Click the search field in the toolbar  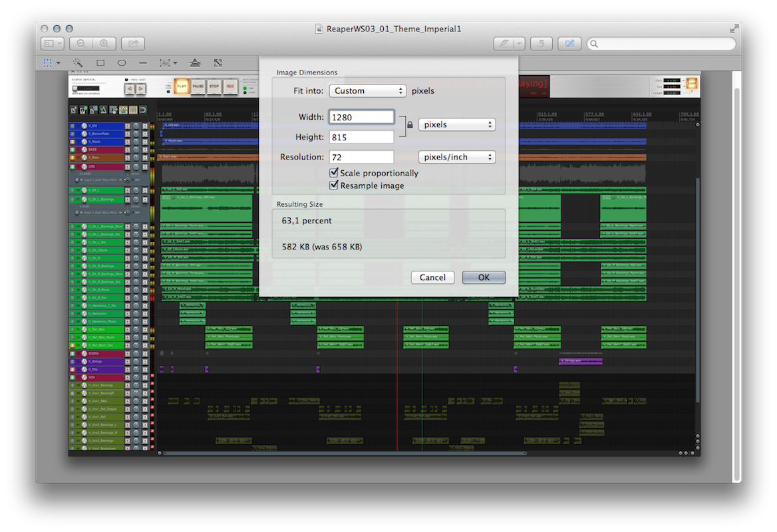[x=661, y=44]
